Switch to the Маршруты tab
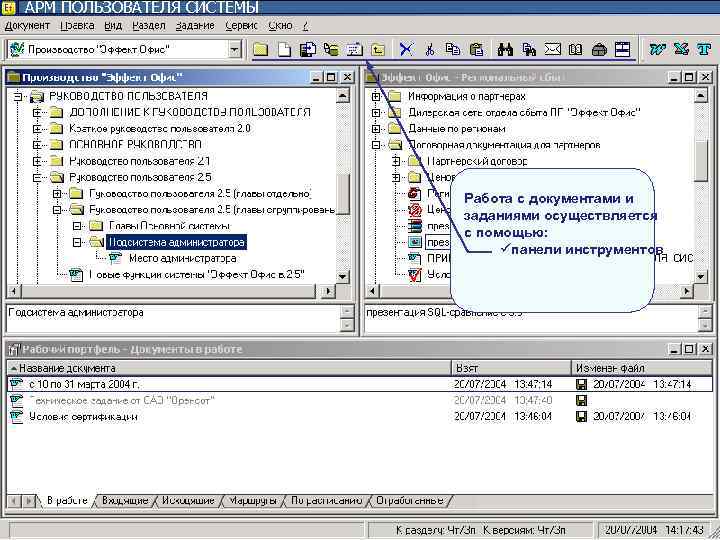The height and width of the screenshot is (540, 720). click(x=253, y=501)
